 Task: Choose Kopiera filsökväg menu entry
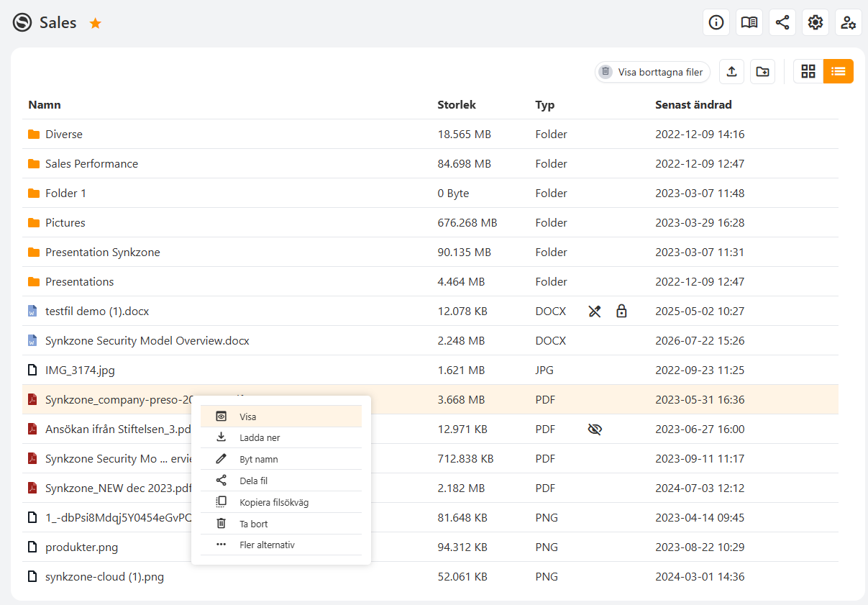click(281, 502)
